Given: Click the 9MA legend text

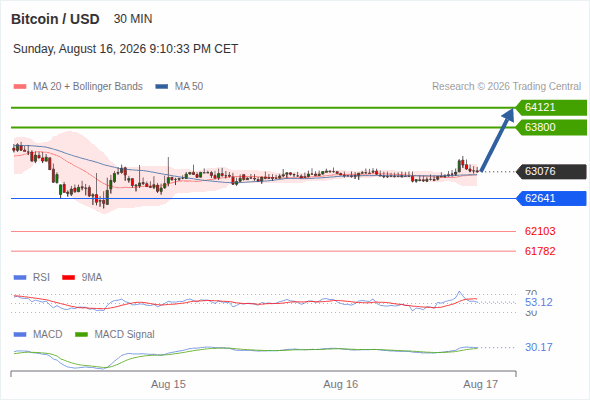Looking at the screenshot, I should pos(92,278).
